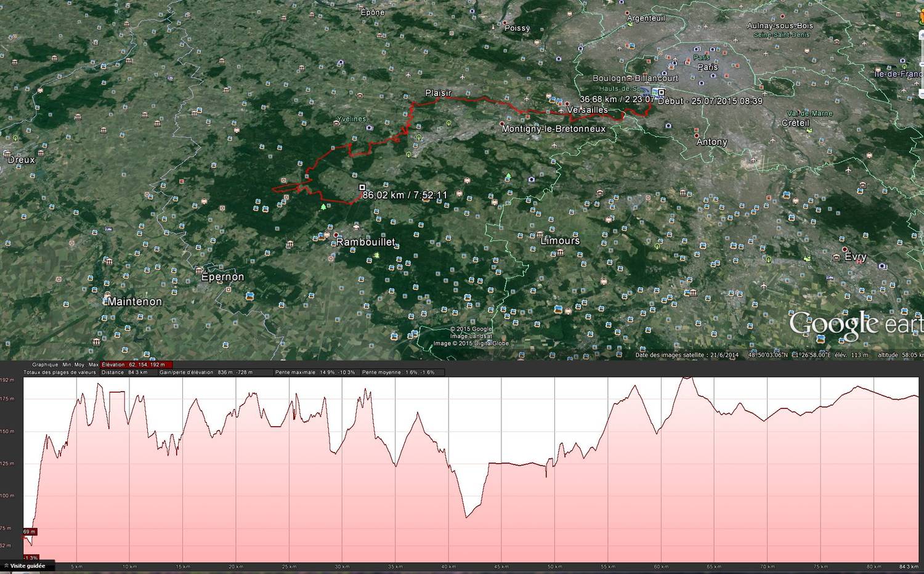Click the elevation profile's lowest dip near 40 km
924x574 pixels.
466,516
